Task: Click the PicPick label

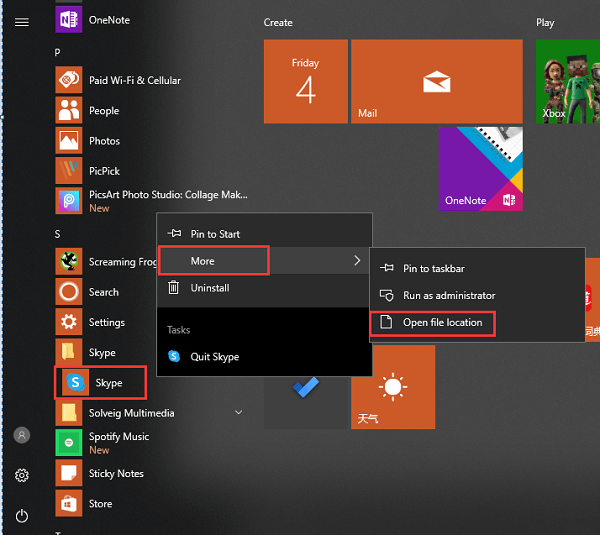Action: (104, 171)
